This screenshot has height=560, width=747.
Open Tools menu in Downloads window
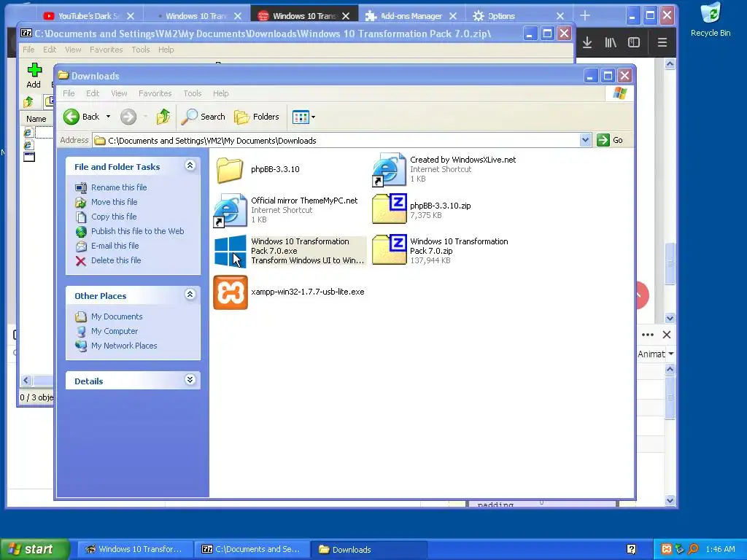193,93
